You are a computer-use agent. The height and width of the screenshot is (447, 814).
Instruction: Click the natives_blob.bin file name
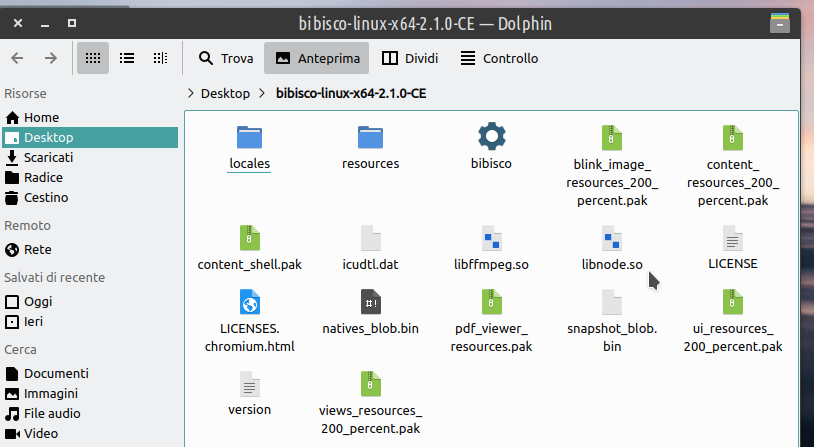[x=371, y=329]
